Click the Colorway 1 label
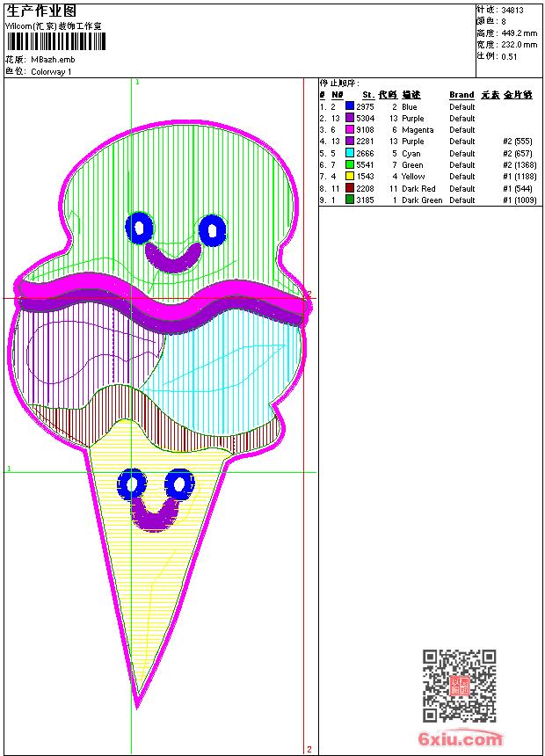This screenshot has width=545, height=756. coord(51,72)
